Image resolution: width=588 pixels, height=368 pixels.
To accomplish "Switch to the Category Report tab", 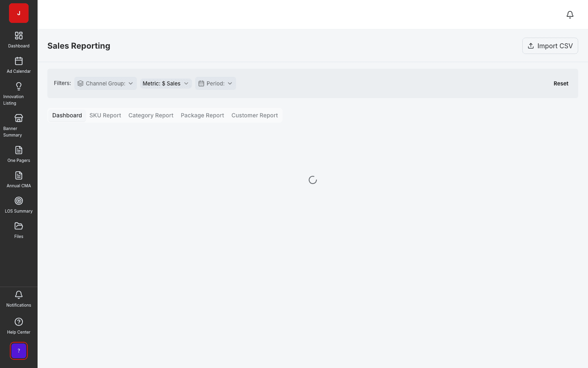I will click(x=151, y=115).
